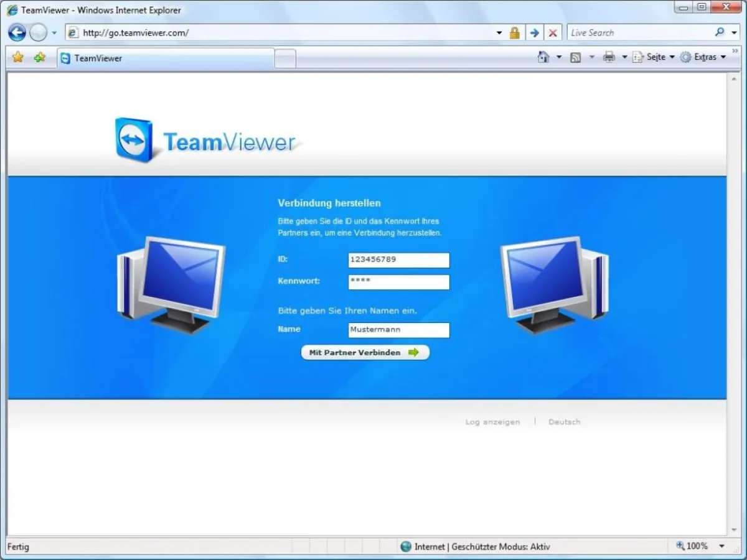Click the padlock icon in the address bar
Viewport: 747px width, 560px height.
[x=514, y=32]
